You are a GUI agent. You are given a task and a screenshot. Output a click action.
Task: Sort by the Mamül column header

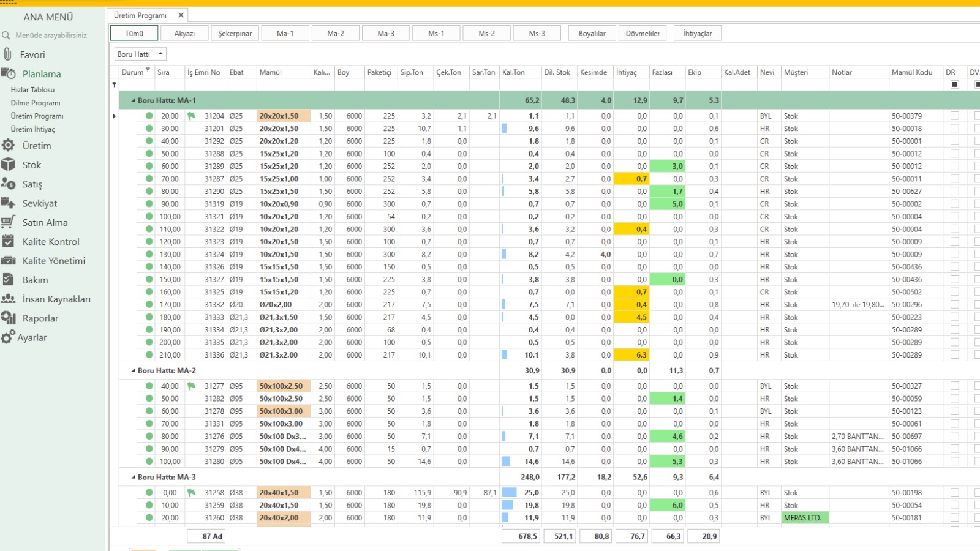(284, 72)
